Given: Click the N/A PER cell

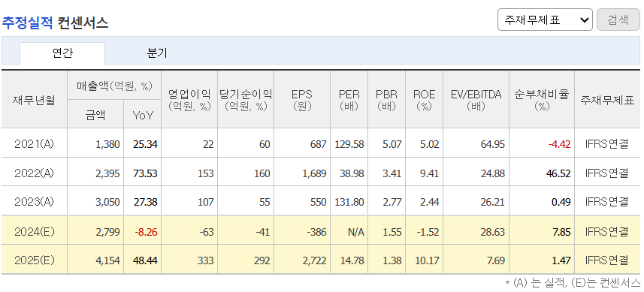Looking at the screenshot, I should pyautogui.click(x=356, y=232).
